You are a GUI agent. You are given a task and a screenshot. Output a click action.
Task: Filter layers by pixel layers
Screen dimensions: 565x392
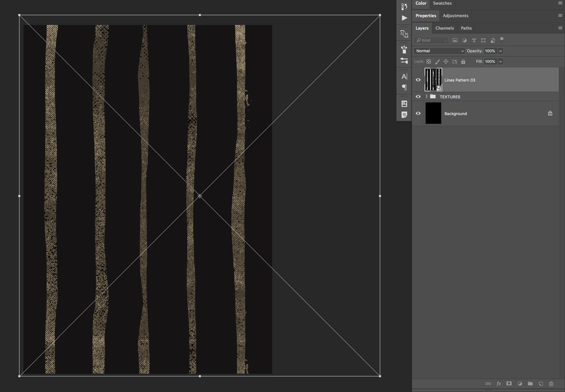click(455, 40)
